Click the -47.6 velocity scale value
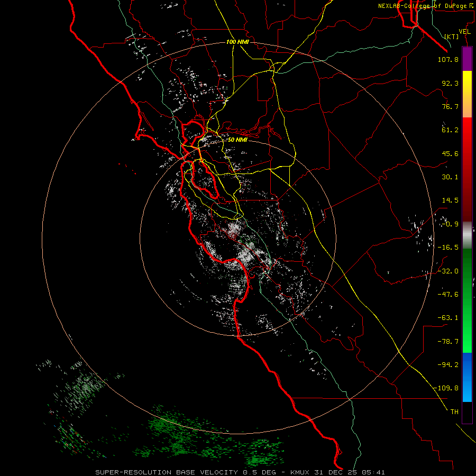476x476 pixels. tap(448, 295)
